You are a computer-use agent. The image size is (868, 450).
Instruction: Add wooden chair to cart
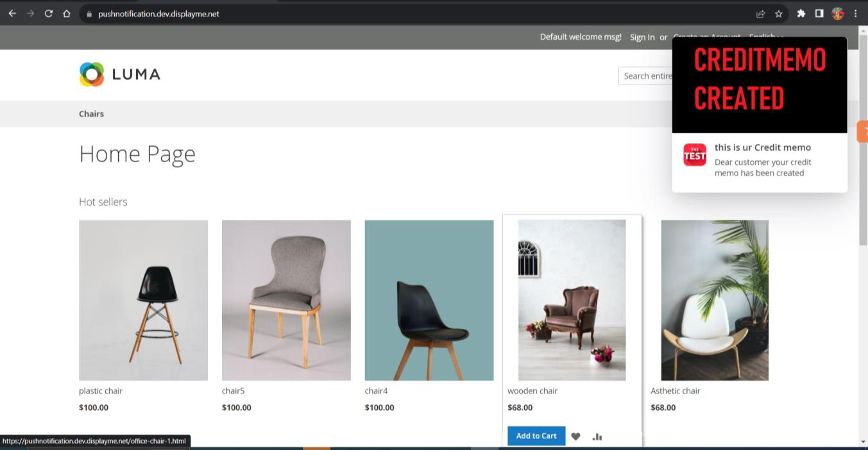point(536,436)
